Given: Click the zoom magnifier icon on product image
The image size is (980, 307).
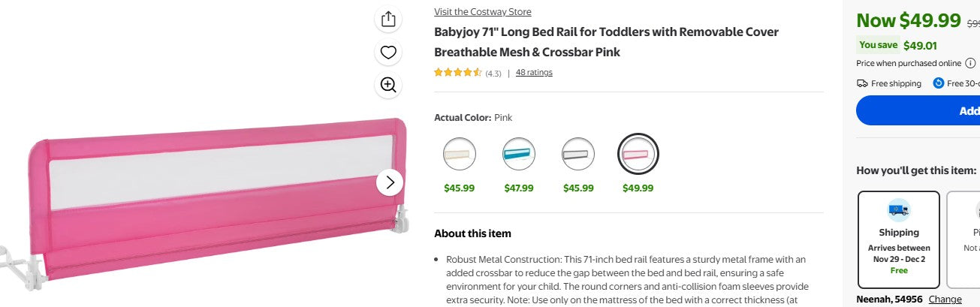Looking at the screenshot, I should coord(388,85).
